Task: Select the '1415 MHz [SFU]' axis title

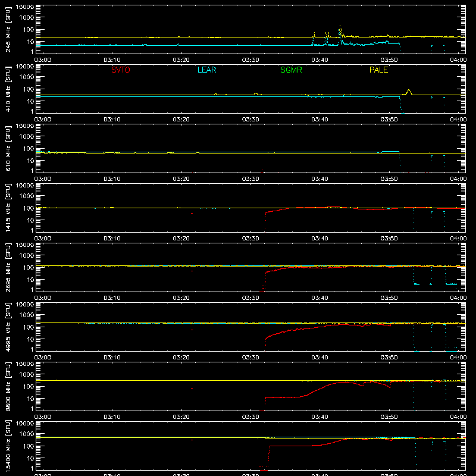Action: 8,208
